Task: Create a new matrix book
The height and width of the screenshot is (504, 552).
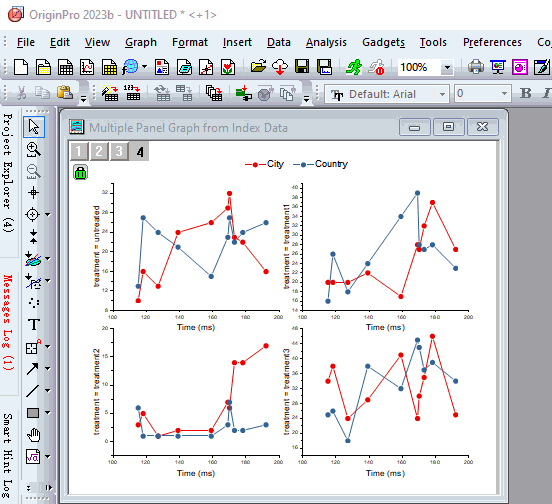Action: coord(109,67)
